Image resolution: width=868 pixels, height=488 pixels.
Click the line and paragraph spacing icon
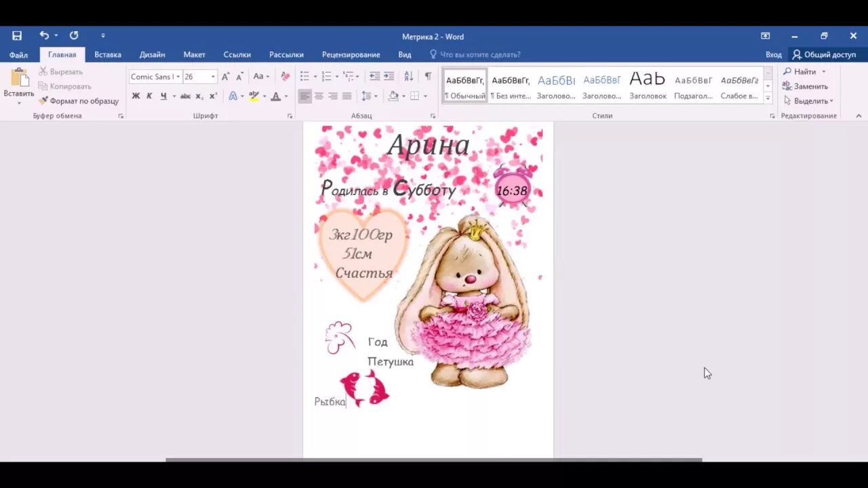[366, 96]
